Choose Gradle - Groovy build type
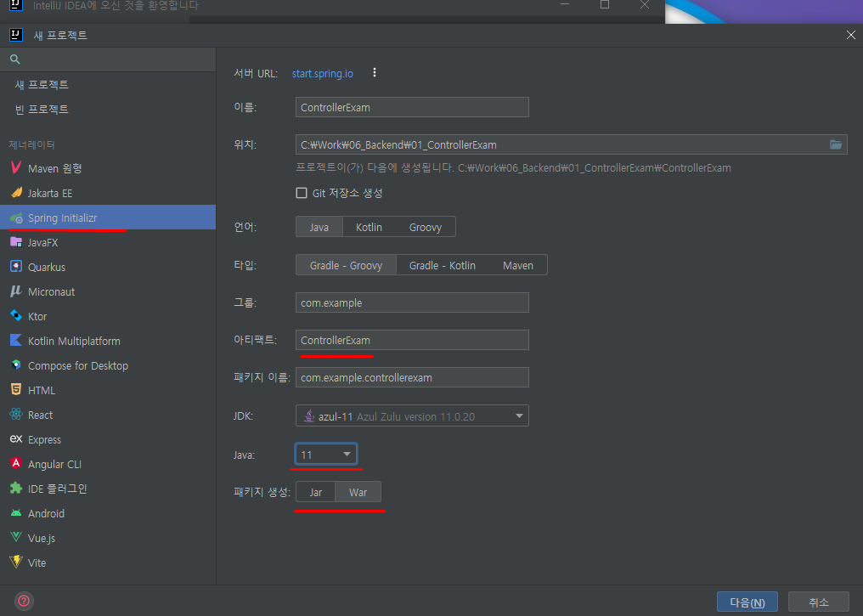863x616 pixels. coord(347,265)
